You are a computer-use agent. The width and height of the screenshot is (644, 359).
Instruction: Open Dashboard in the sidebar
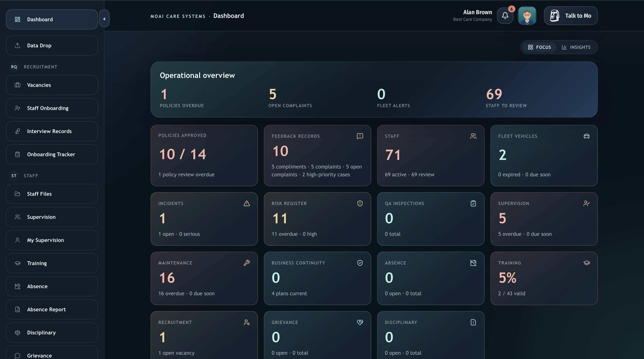tap(52, 20)
